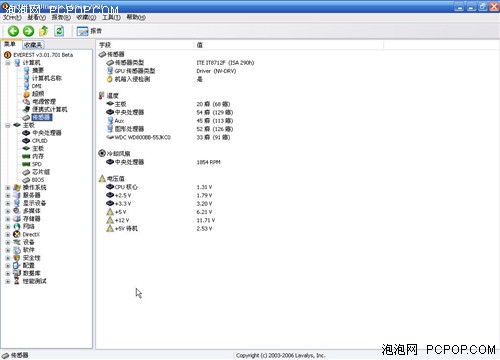Select the CPUID item in the tree
500x360 pixels.
tap(39, 141)
